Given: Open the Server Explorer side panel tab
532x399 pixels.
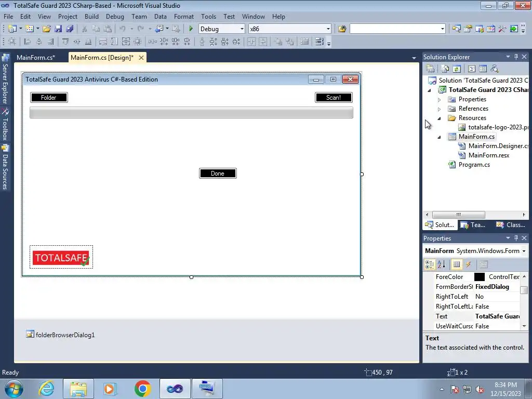Looking at the screenshot, I should tap(5, 80).
